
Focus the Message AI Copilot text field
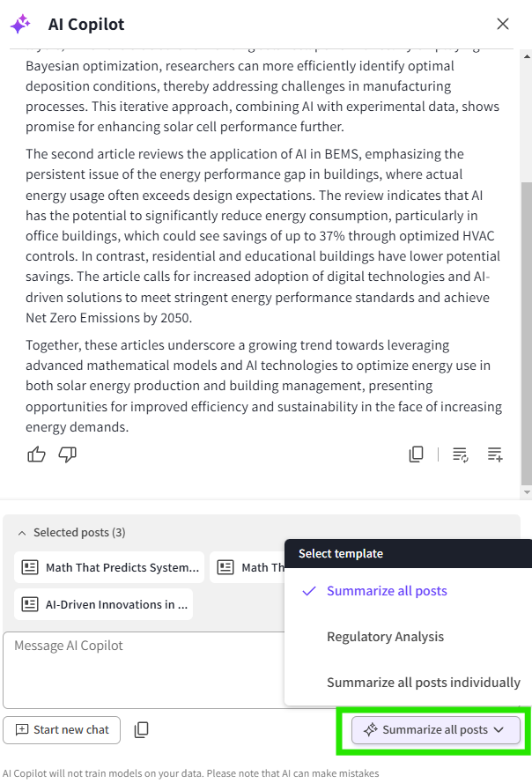coord(141,669)
